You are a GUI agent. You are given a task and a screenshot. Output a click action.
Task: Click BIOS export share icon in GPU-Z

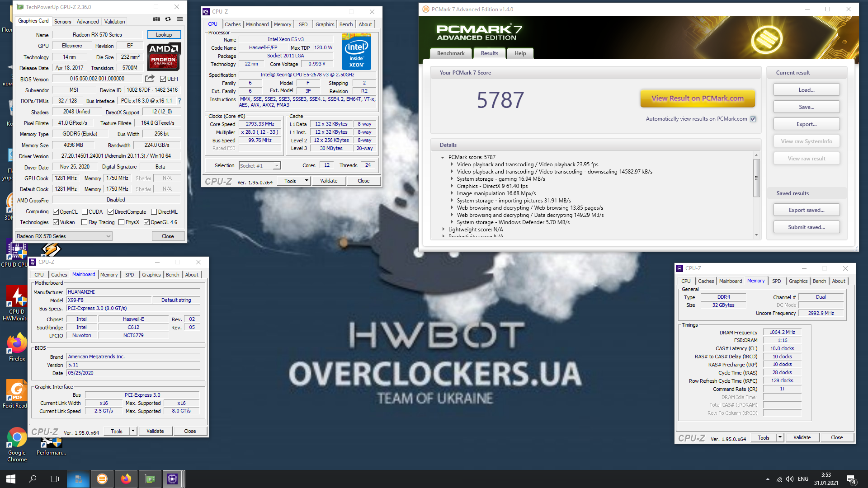pyautogui.click(x=150, y=79)
